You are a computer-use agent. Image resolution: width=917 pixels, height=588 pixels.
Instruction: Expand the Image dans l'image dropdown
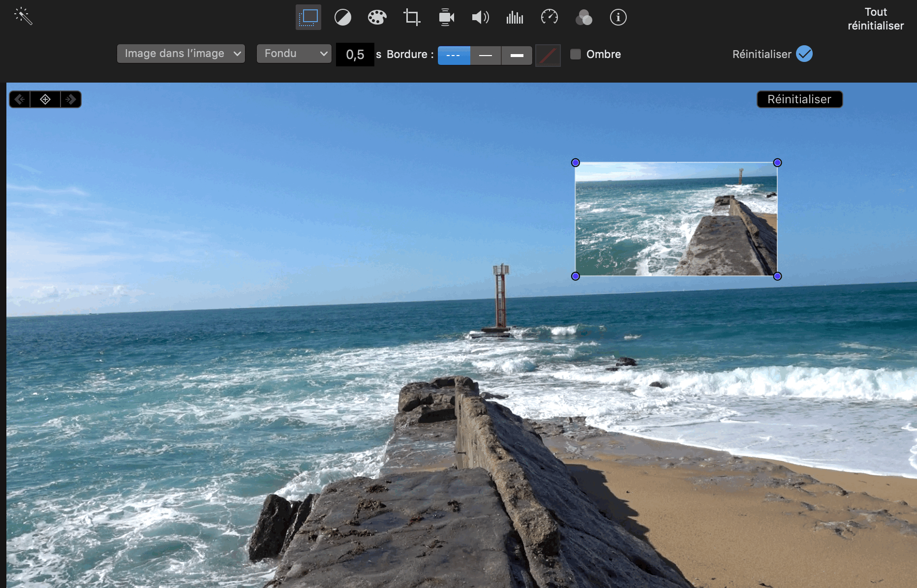[181, 54]
